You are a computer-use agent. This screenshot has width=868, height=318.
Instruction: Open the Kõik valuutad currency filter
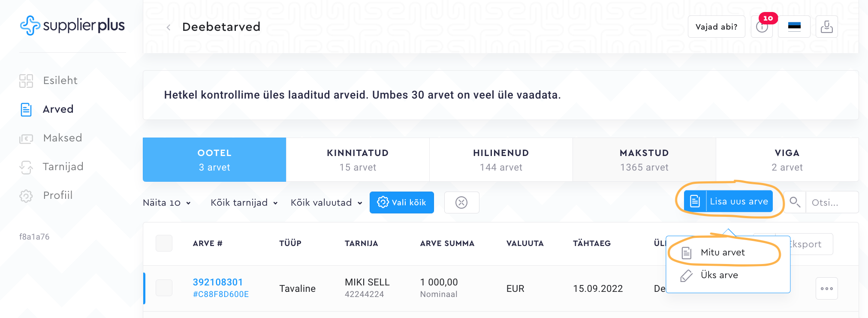326,203
